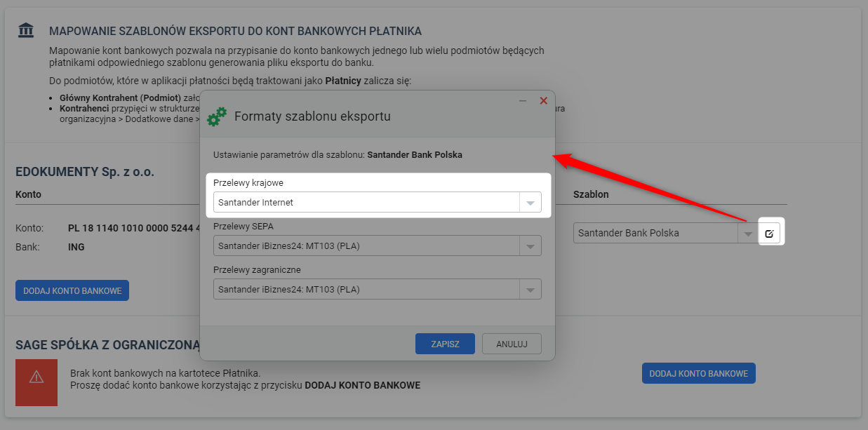The height and width of the screenshot is (430, 868).
Task: Click the bank building icon beside the mapping header
Action: (25, 30)
